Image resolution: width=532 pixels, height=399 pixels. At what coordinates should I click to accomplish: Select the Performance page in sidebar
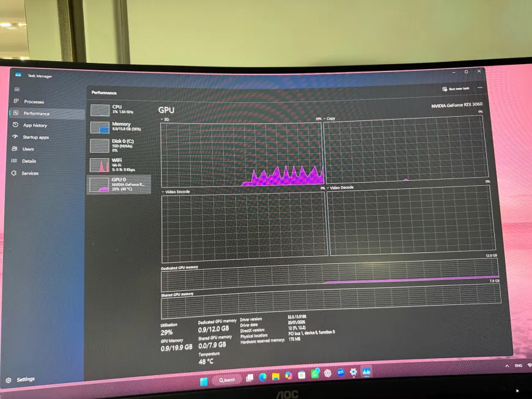pos(47,113)
